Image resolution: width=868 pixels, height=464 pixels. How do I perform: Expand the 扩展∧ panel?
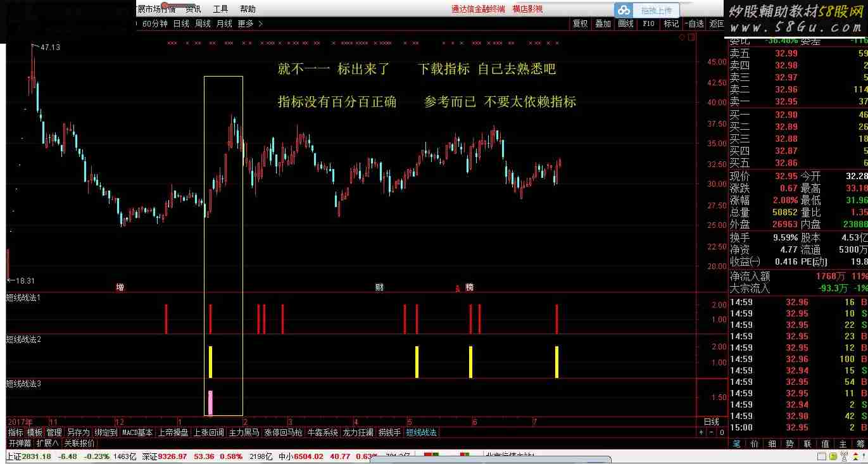pyautogui.click(x=47, y=443)
